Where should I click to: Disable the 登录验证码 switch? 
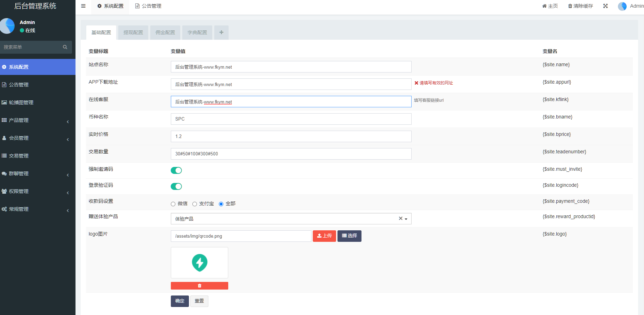point(176,186)
